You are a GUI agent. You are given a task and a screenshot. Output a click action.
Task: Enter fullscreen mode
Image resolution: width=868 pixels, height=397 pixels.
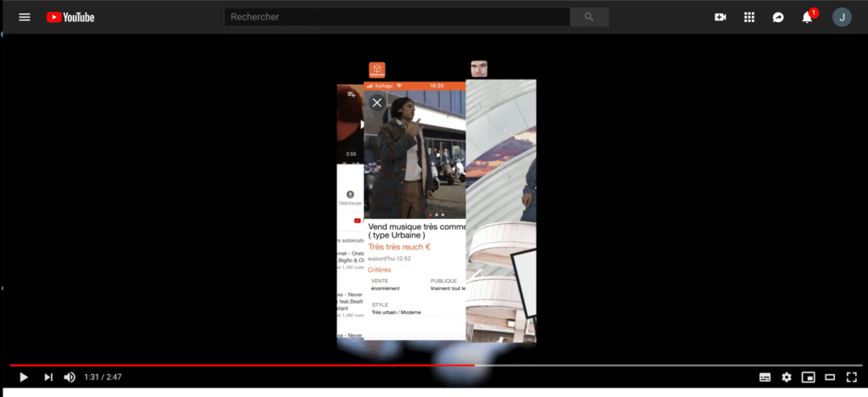click(852, 377)
